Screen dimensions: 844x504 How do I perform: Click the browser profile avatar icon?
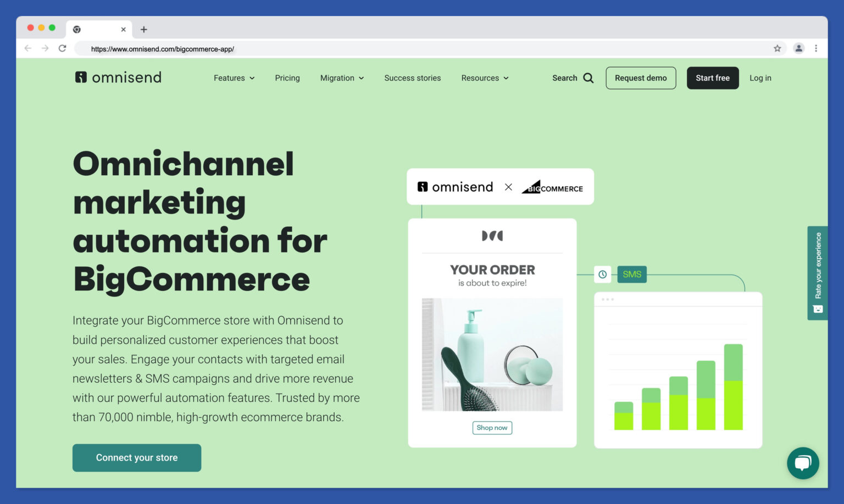(x=798, y=48)
